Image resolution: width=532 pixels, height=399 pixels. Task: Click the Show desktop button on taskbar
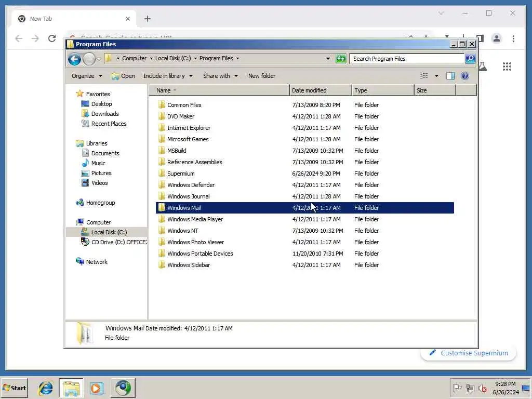(x=526, y=388)
